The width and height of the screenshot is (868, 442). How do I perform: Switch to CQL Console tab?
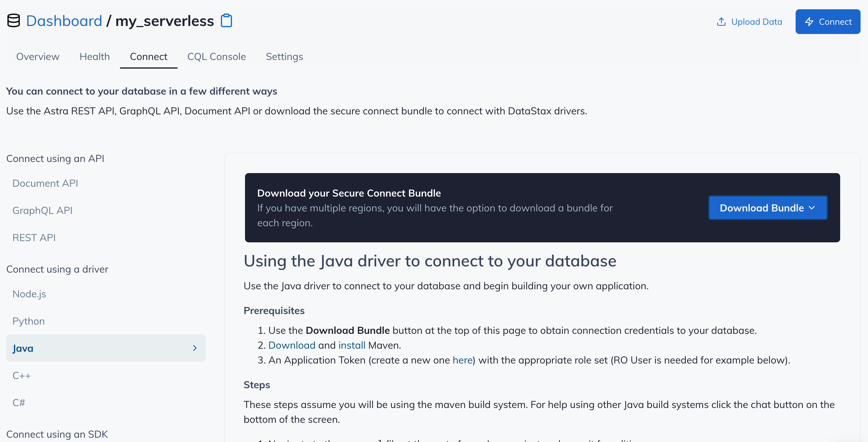(x=216, y=57)
